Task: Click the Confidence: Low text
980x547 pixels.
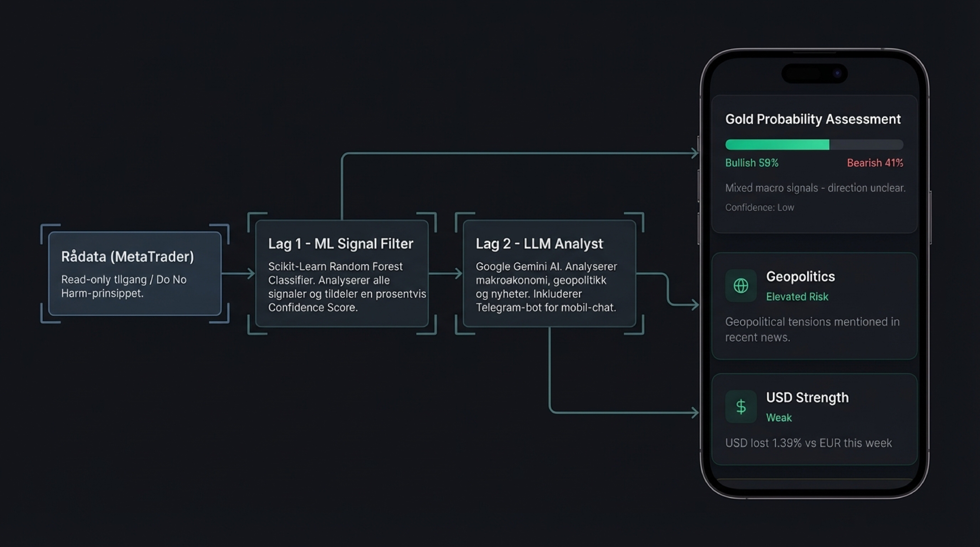Action: point(759,207)
